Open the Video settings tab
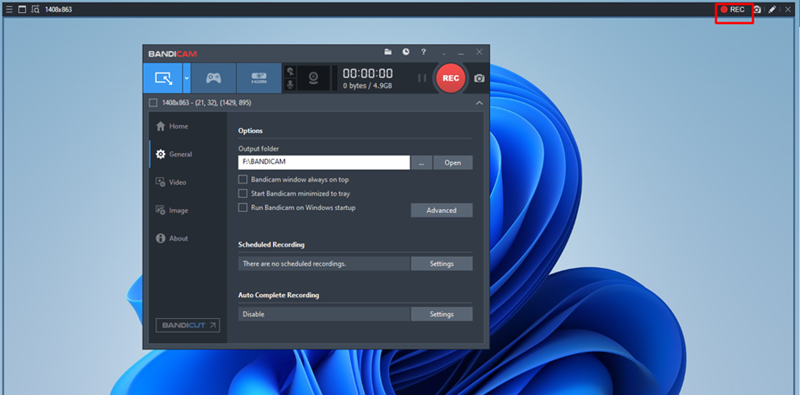Screen dimensions: 800x395 [x=188, y=182]
